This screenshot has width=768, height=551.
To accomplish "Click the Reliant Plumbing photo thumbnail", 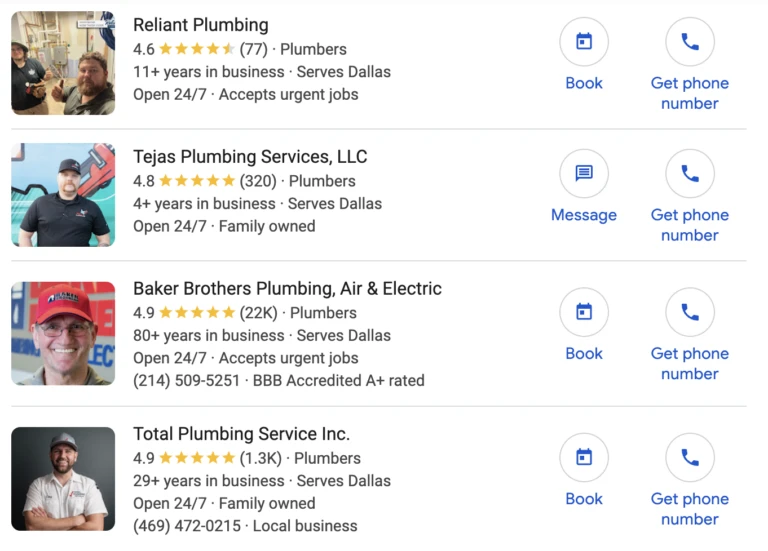I will (63, 63).
